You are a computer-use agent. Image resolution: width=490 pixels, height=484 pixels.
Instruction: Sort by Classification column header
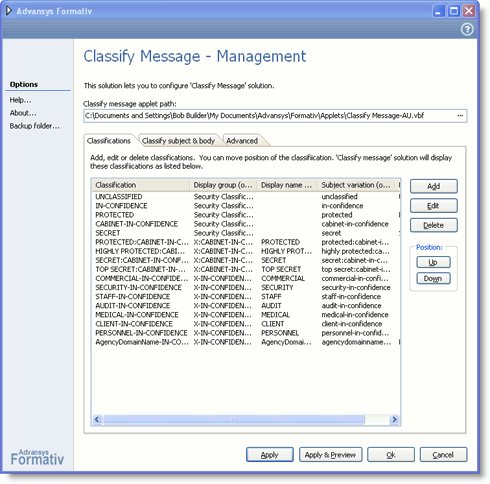pos(141,185)
